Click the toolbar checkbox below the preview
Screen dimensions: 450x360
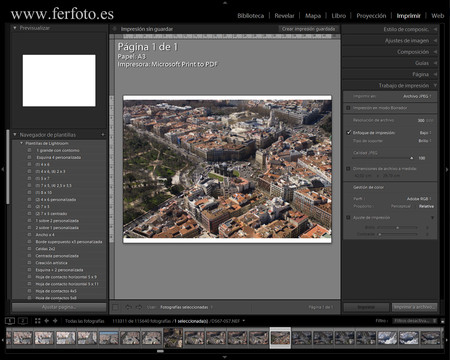coord(115,307)
